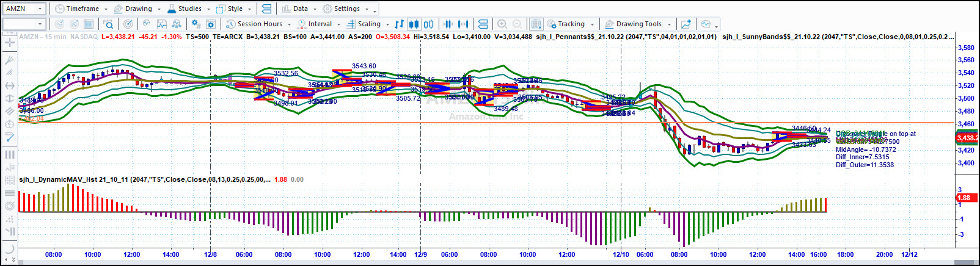The width and height of the screenshot is (980, 266).
Task: Click the MidAngle= -10.7372 text
Action: click(x=866, y=149)
